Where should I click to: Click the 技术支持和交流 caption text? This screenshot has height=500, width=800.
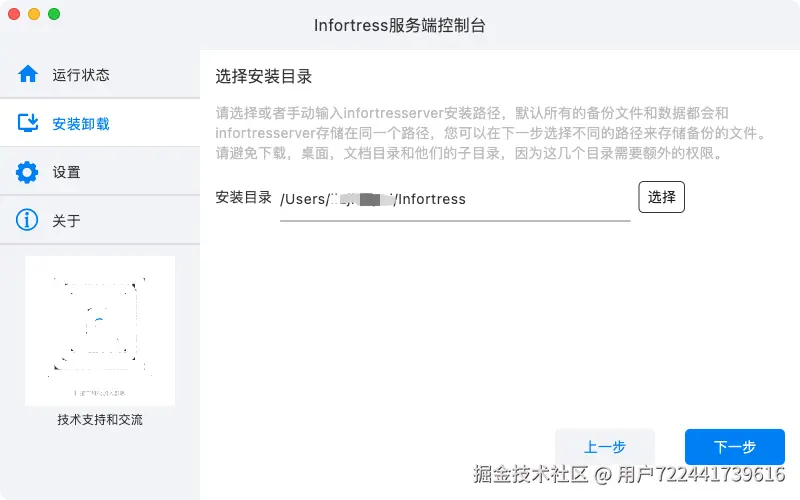100,419
